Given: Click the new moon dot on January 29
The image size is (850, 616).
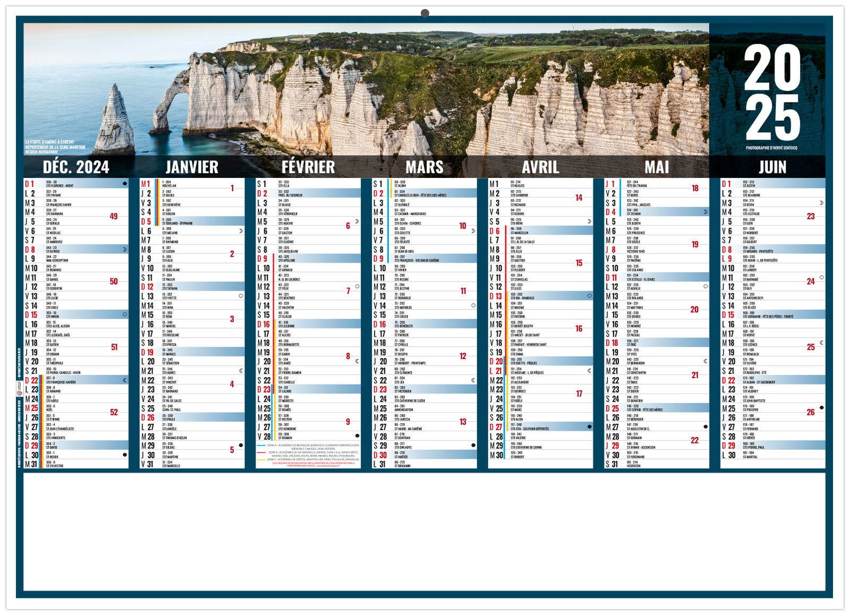Looking at the screenshot, I should coord(241,446).
